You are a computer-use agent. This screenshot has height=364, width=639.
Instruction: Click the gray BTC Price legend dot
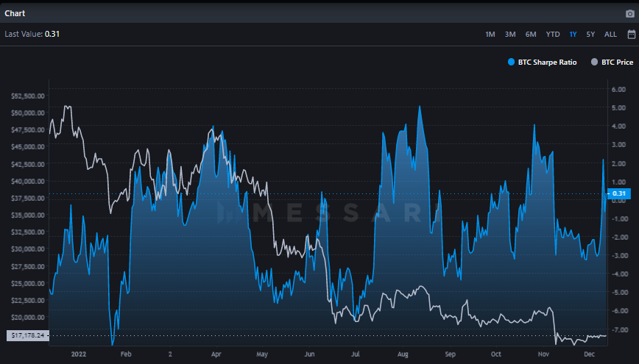[594, 62]
